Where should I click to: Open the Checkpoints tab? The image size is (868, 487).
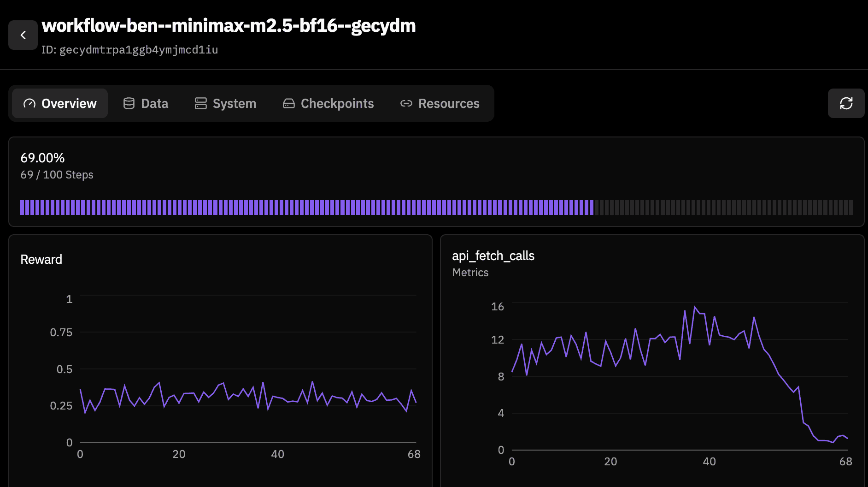point(328,103)
